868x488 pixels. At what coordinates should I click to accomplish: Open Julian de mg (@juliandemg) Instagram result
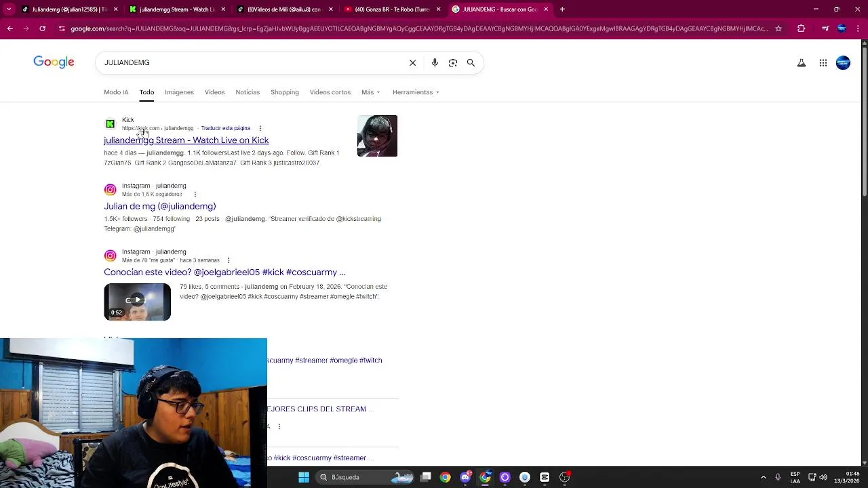(160, 206)
